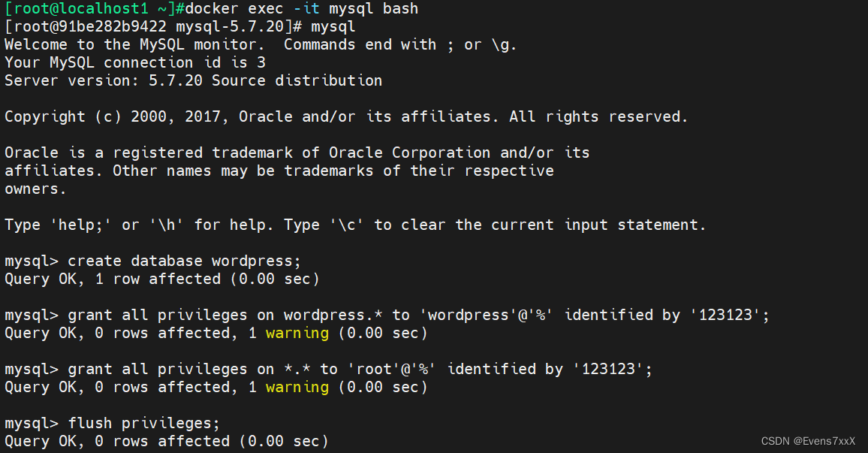Image resolution: width=868 pixels, height=453 pixels.
Task: Click the container prompt line running 'mysql'
Action: click(180, 26)
